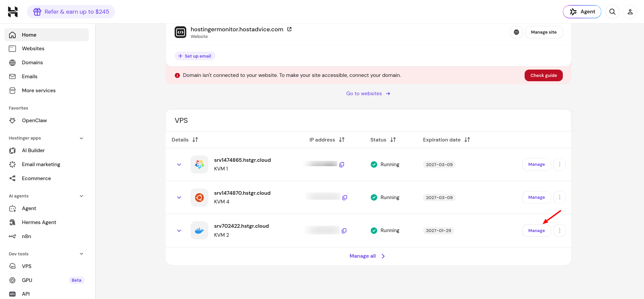Image resolution: width=644 pixels, height=299 pixels.
Task: Click expiration date 2027-01-29
Action: 438,230
